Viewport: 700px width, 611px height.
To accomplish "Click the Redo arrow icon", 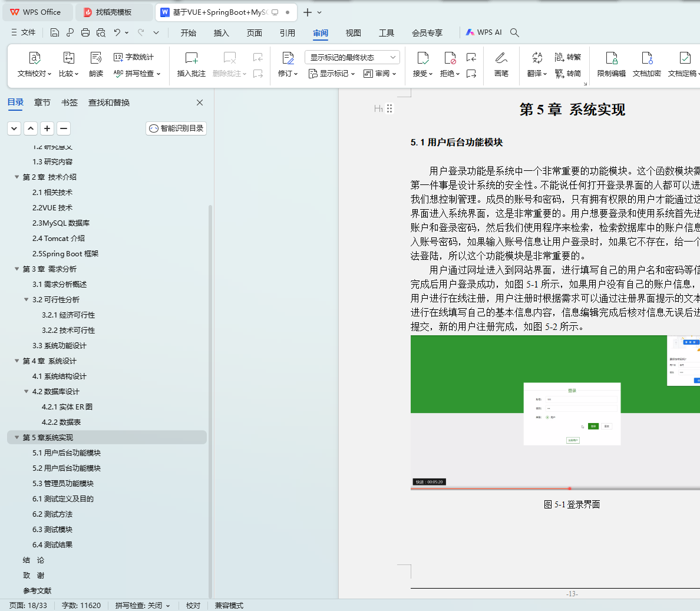I will tap(141, 32).
